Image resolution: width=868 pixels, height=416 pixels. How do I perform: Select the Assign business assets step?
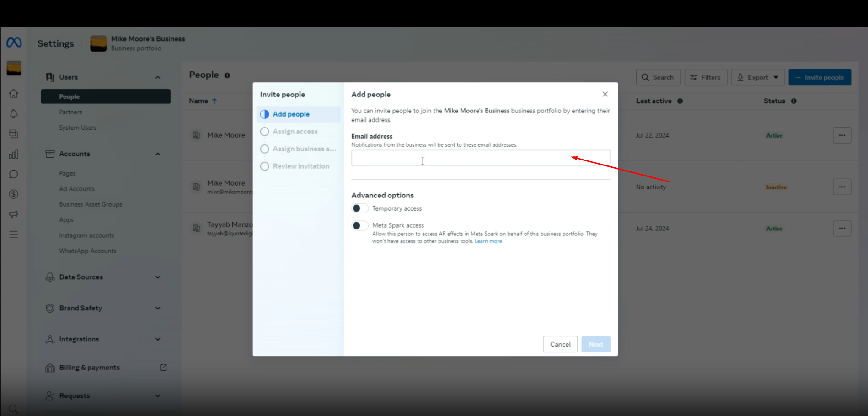tap(299, 149)
